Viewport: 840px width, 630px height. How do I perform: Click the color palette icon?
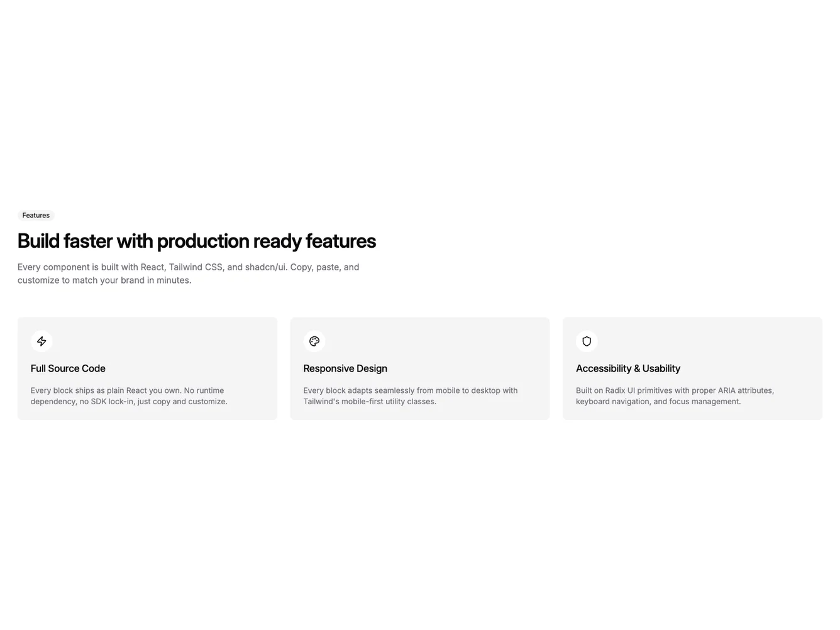[314, 341]
